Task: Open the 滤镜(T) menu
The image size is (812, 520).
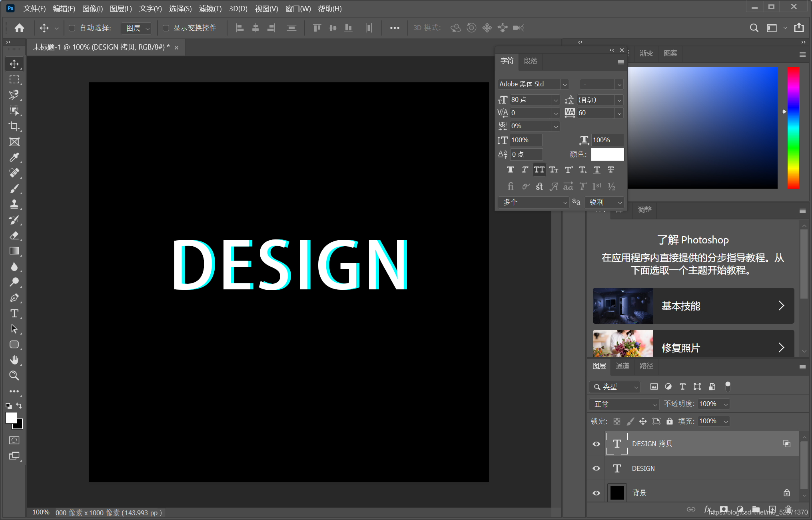Action: tap(210, 8)
